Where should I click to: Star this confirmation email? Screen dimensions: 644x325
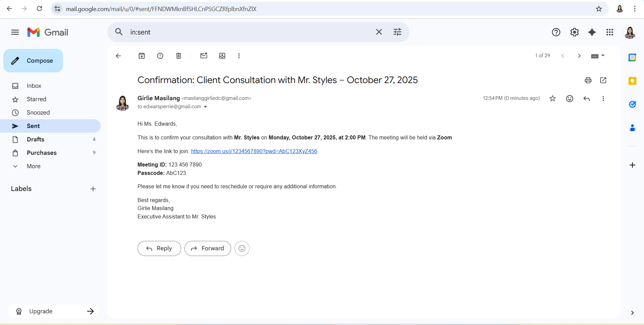point(552,99)
